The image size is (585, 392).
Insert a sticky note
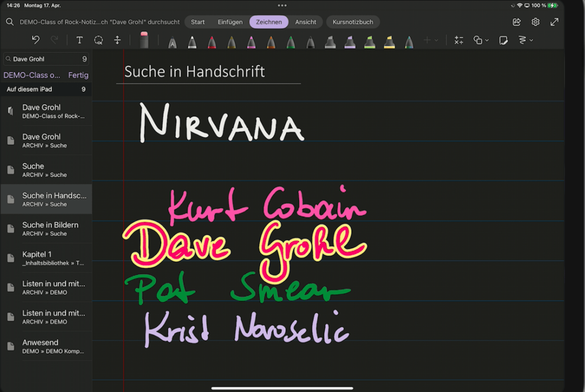coord(503,41)
